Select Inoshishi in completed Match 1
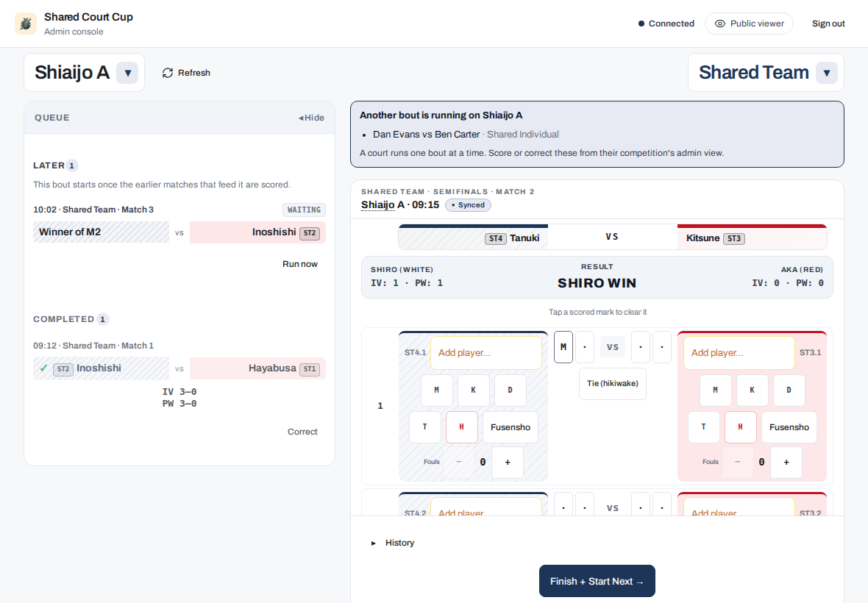This screenshot has height=603, width=868. [x=101, y=368]
